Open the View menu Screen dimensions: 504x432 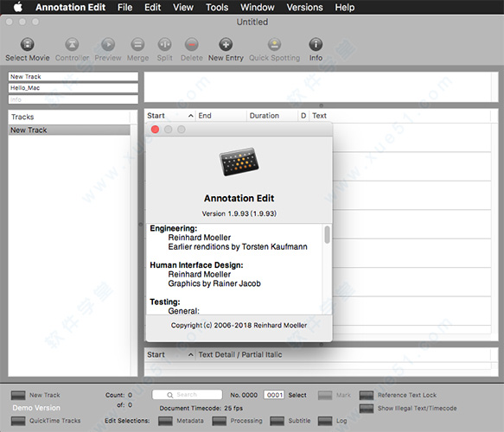(x=183, y=7)
